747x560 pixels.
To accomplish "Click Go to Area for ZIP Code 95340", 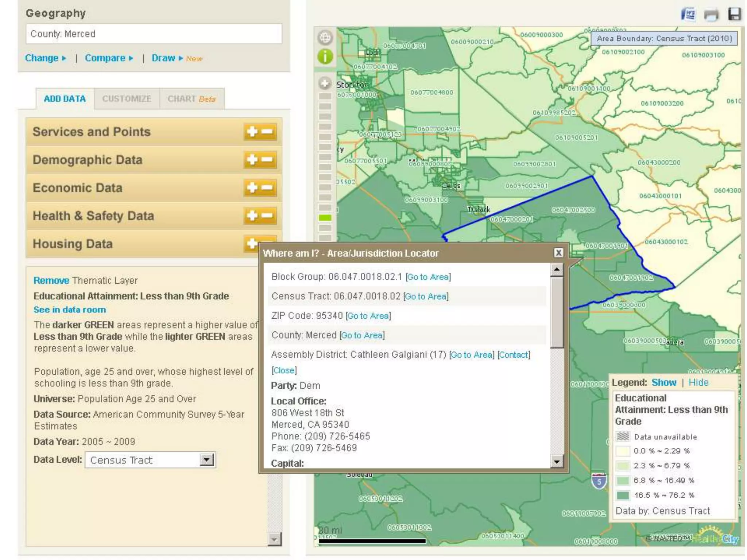I will tap(368, 316).
